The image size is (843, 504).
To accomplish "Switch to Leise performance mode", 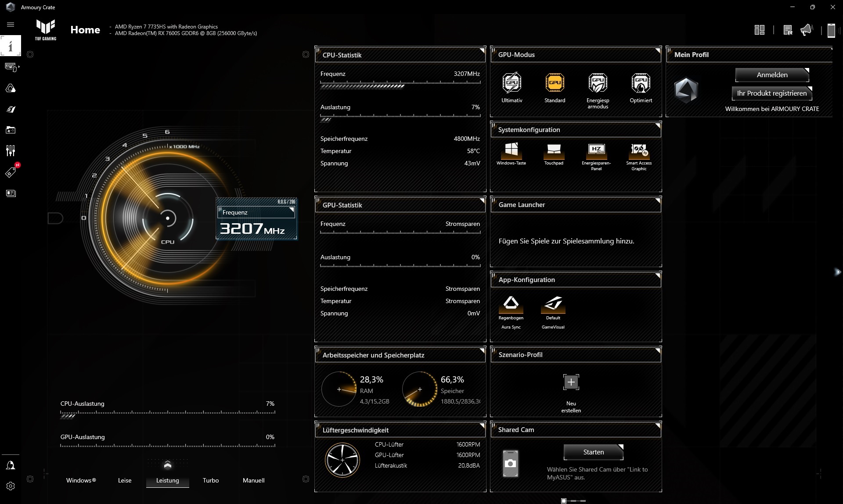I will [x=125, y=480].
